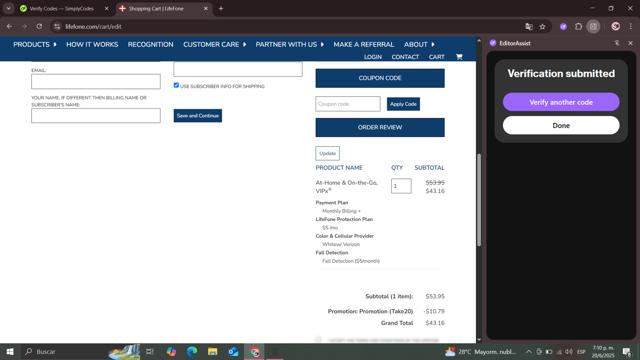The height and width of the screenshot is (360, 640).
Task: Open the tab search dropdown arrow
Action: click(8, 8)
